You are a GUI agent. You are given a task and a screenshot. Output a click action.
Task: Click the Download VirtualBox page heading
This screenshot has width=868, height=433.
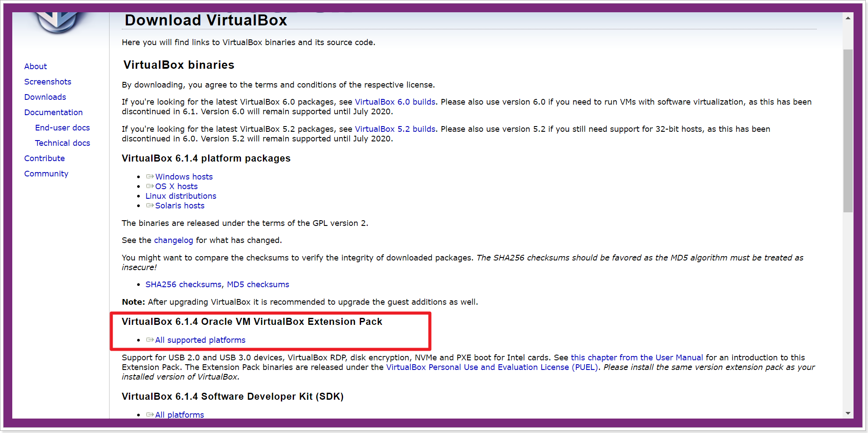[206, 20]
